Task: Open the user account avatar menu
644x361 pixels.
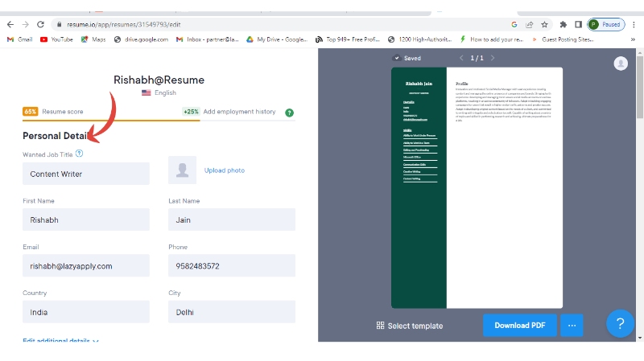Action: [621, 64]
